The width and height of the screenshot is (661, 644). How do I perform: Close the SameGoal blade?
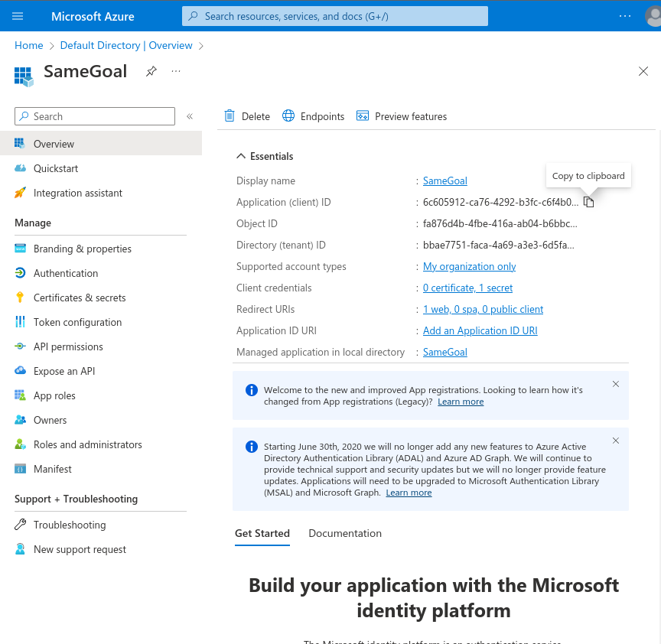coord(643,71)
